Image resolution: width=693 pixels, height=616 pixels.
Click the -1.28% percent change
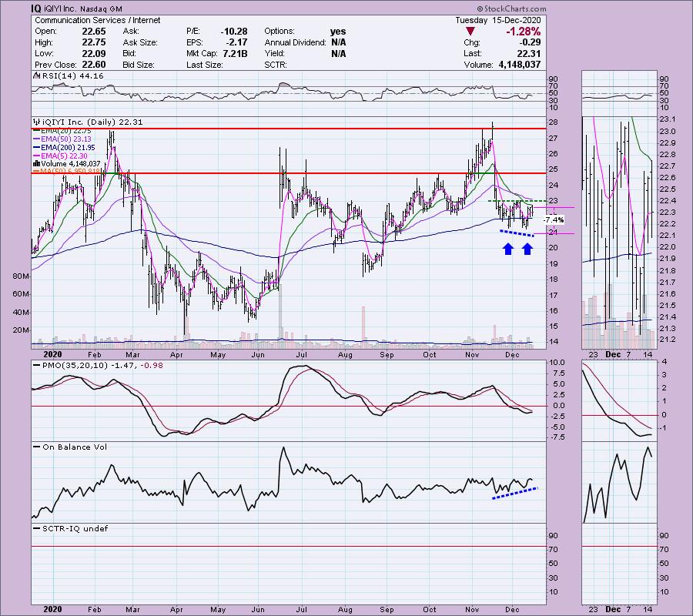(x=524, y=32)
